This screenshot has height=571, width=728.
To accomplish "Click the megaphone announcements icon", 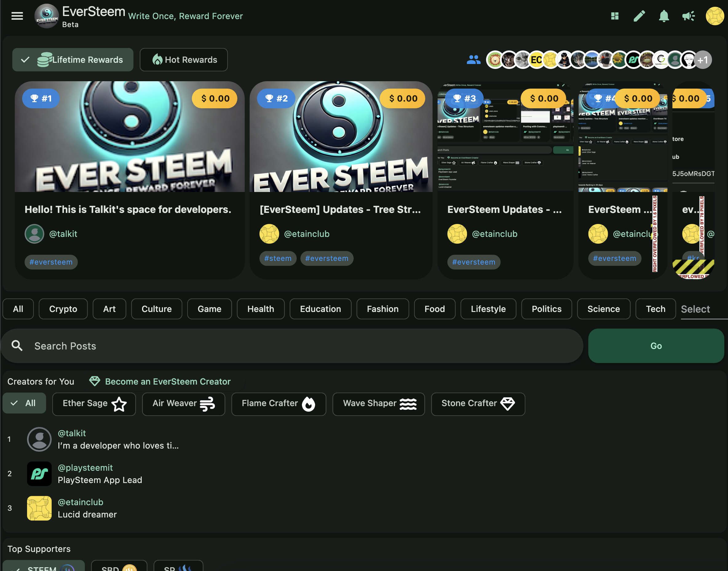I will click(x=688, y=16).
